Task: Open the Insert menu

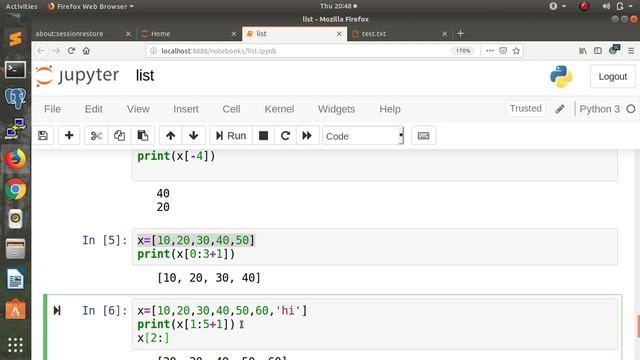Action: pos(186,109)
